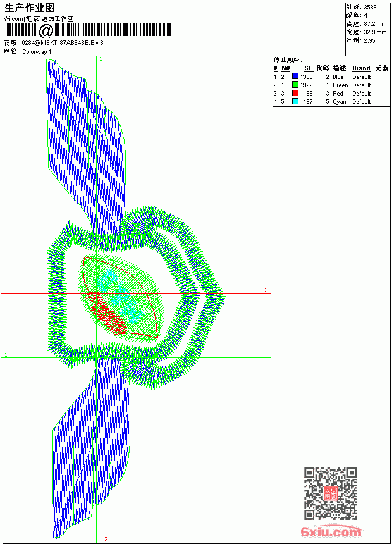Click the red axis marker labeled 2 at right
Viewport: 392px width, 544px height.
tap(266, 290)
